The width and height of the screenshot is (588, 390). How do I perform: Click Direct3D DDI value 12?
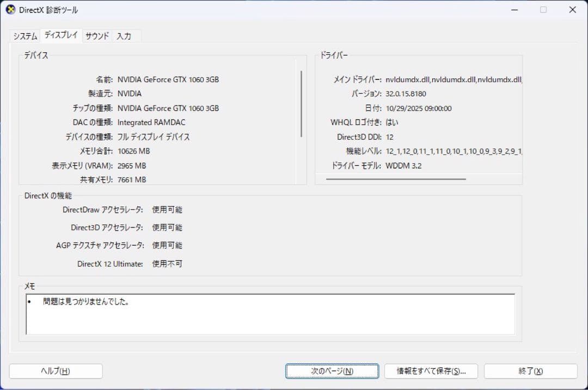tap(390, 137)
